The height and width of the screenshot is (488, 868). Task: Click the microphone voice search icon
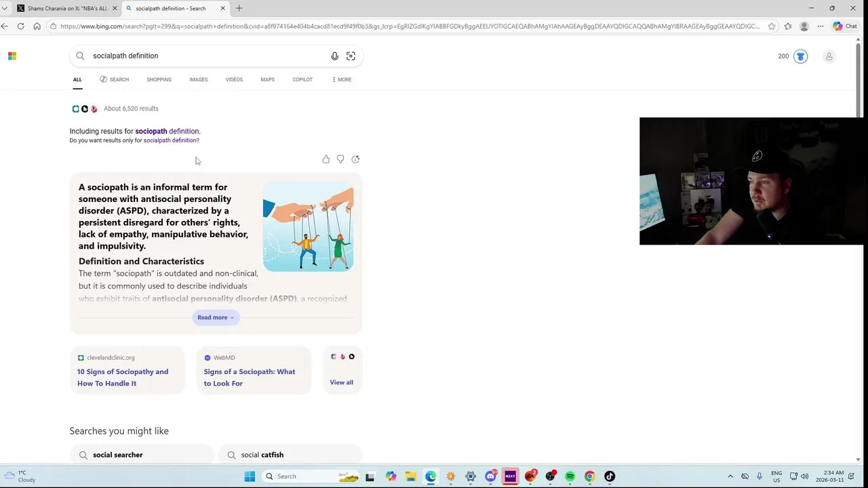click(x=334, y=56)
